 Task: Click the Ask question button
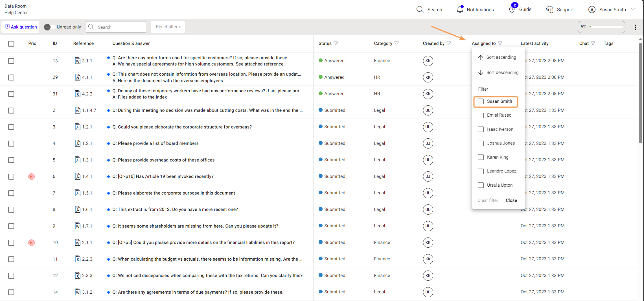[x=21, y=27]
